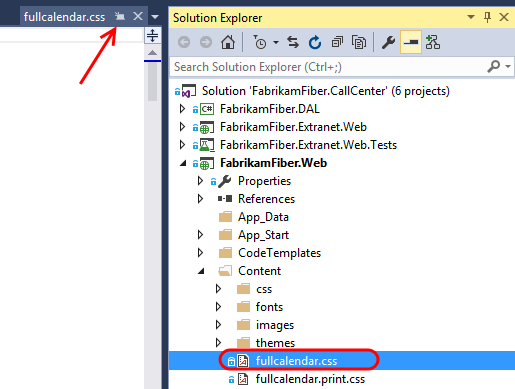Viewport: 515px width, 389px height.
Task: Select FabrikamFiber.Extranet.Web web project icon
Action: click(207, 127)
